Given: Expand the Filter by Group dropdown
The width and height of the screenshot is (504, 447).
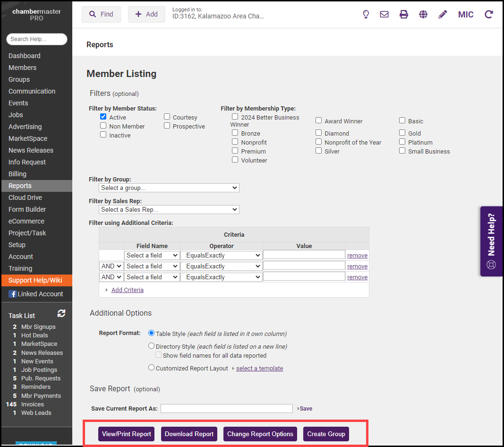Looking at the screenshot, I should pos(169,188).
